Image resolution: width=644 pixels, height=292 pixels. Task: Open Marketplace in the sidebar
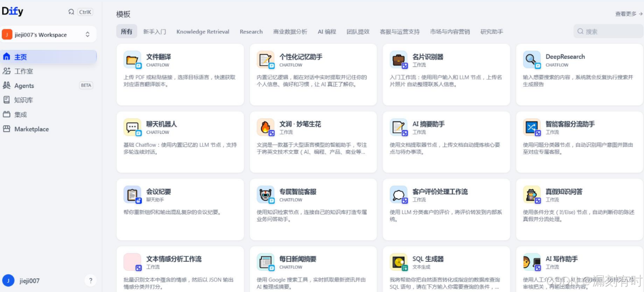pos(48,129)
